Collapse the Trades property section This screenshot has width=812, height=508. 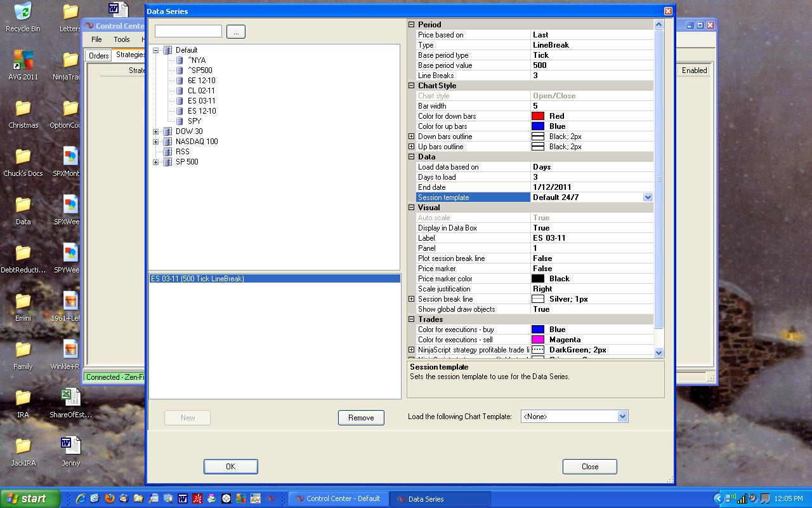[411, 319]
